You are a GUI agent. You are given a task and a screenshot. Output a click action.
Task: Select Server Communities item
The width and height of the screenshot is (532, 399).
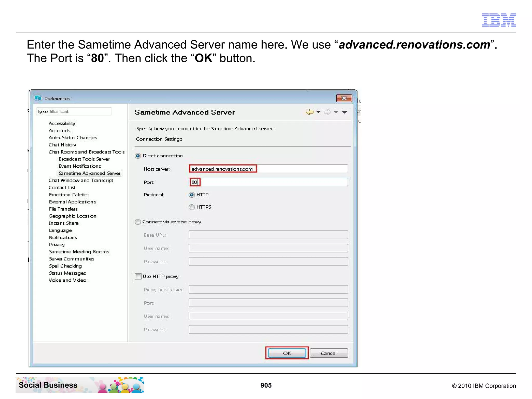(x=71, y=259)
